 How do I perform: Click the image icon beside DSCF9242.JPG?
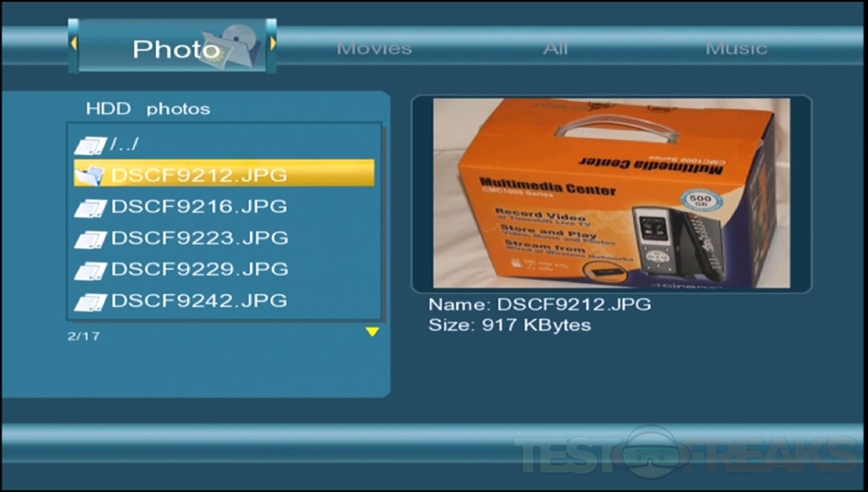click(x=89, y=302)
